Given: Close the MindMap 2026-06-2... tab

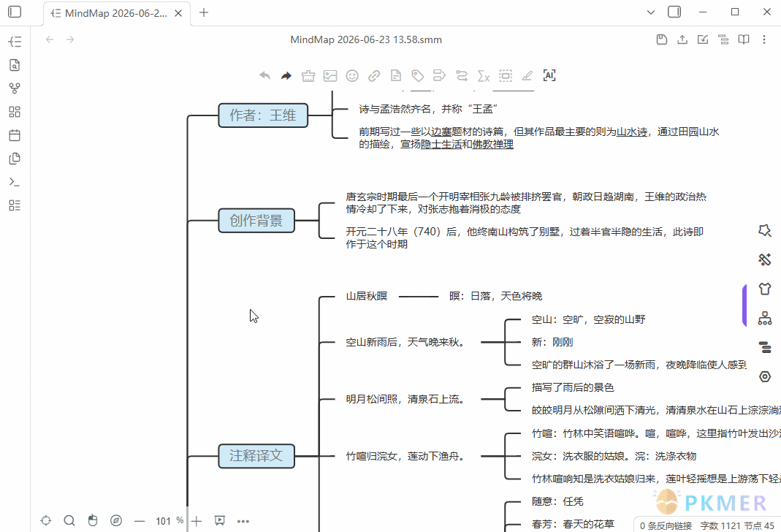Looking at the screenshot, I should point(178,13).
